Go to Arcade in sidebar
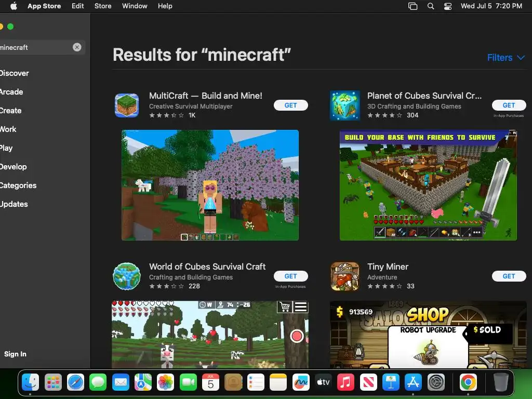 (11, 91)
